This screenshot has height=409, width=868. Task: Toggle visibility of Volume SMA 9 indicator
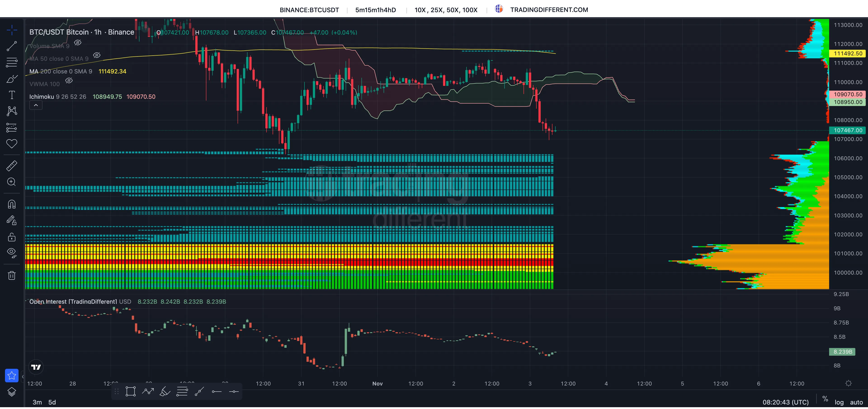pyautogui.click(x=78, y=42)
